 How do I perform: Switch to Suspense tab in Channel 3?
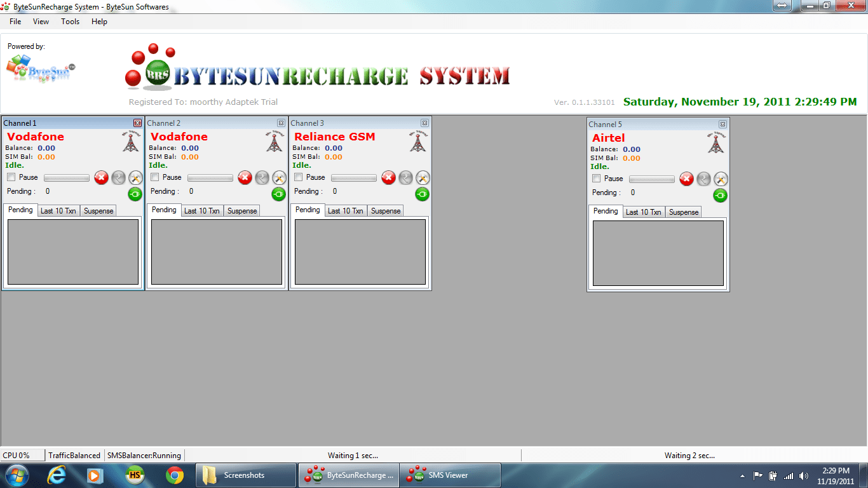pyautogui.click(x=386, y=211)
